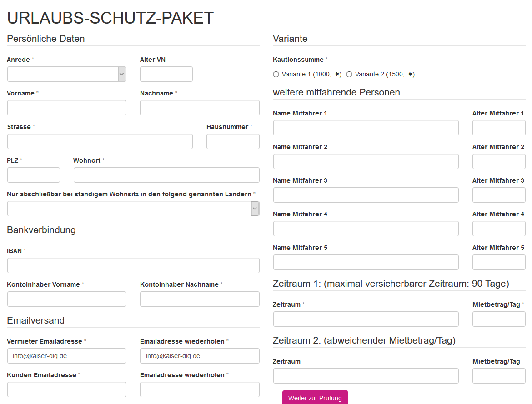
Task: Click the Alter VN input field
Action: [166, 74]
